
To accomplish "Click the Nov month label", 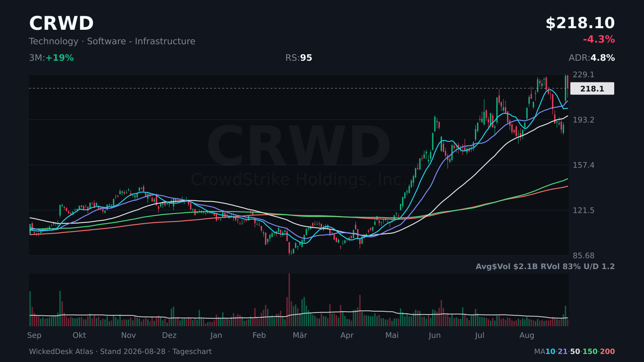I will click(128, 335).
